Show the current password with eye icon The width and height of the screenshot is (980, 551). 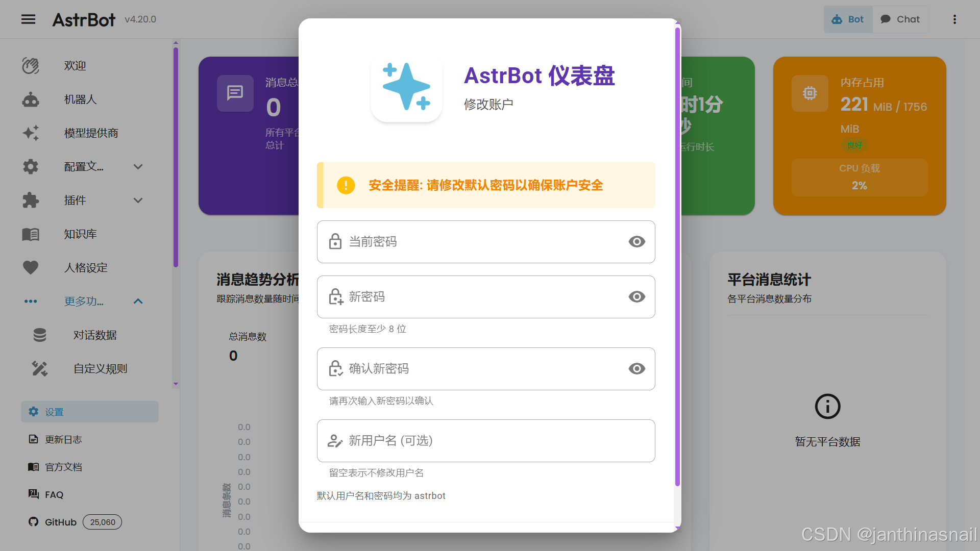click(637, 242)
